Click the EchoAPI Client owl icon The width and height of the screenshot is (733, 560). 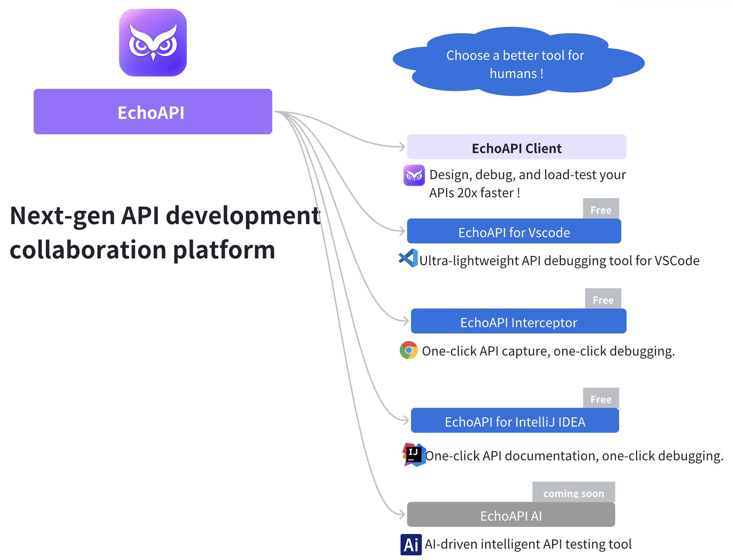tap(395, 173)
